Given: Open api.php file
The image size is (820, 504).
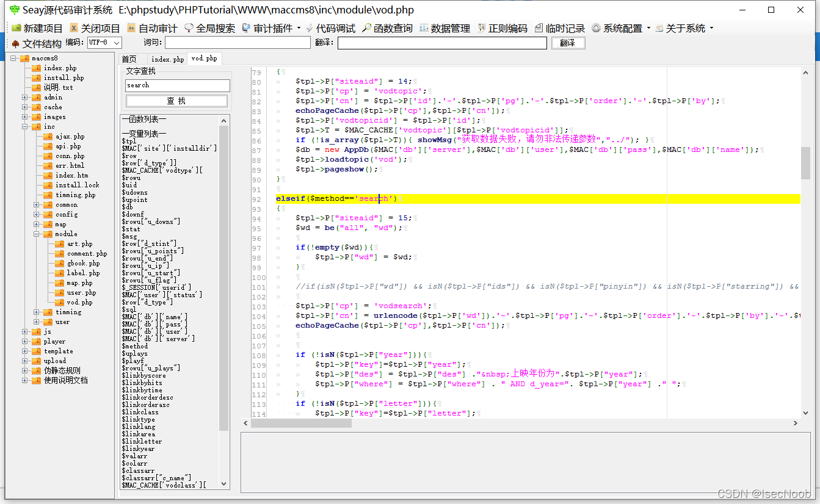Looking at the screenshot, I should [x=68, y=146].
